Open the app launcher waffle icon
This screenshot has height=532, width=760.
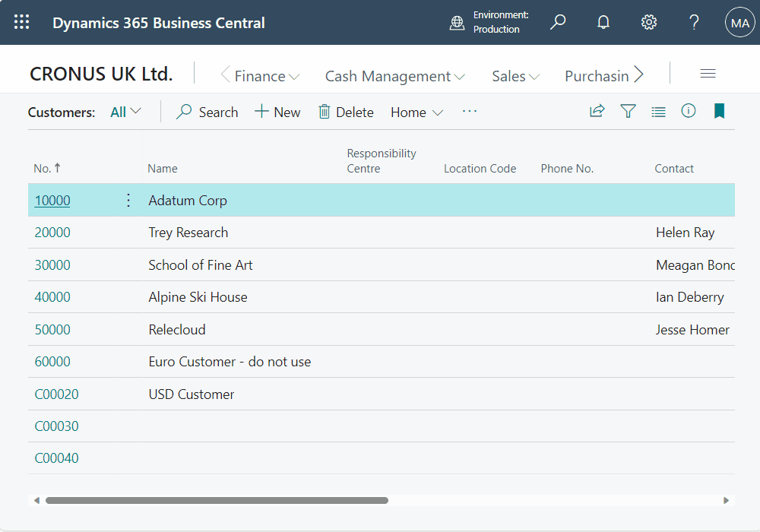22,22
